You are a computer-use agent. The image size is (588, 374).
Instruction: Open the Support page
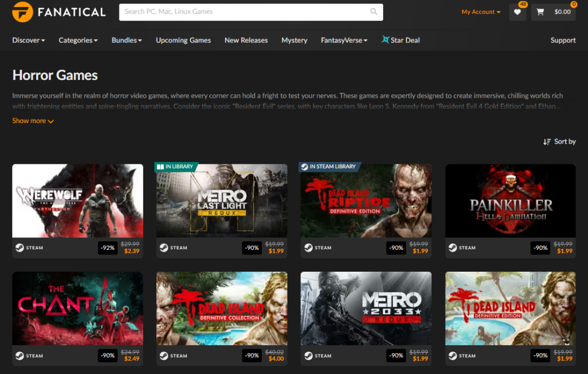click(563, 40)
